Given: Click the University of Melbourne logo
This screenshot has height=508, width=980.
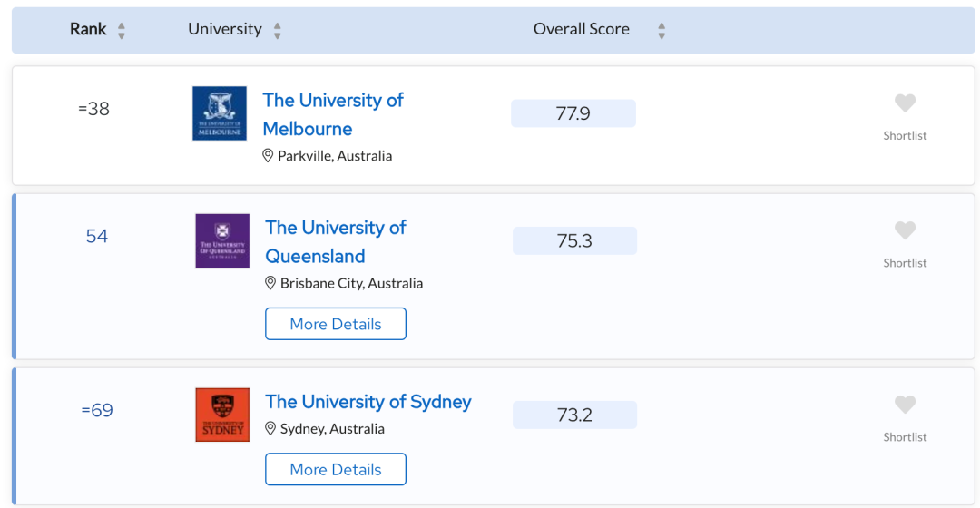Looking at the screenshot, I should tap(220, 113).
